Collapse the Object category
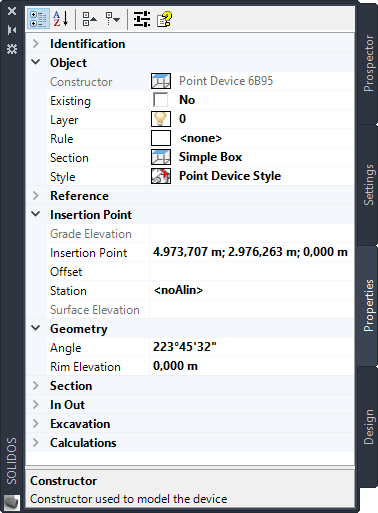Viewport: 378px width, 513px height. coord(36,62)
